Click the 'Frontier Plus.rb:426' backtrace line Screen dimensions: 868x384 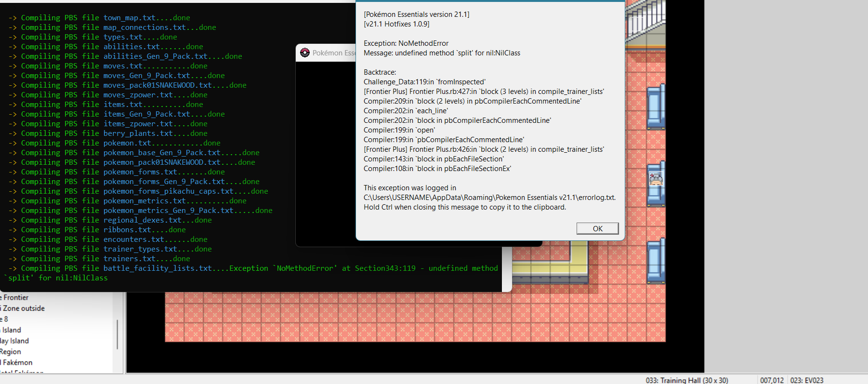click(x=484, y=149)
